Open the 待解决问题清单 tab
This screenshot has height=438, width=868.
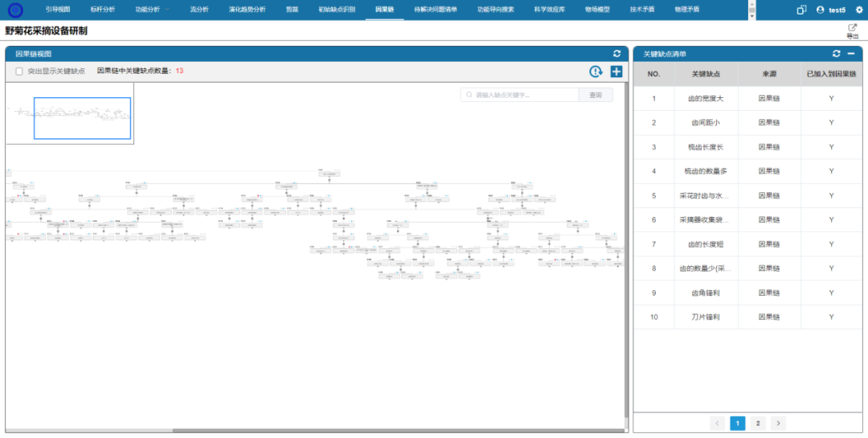tap(435, 9)
